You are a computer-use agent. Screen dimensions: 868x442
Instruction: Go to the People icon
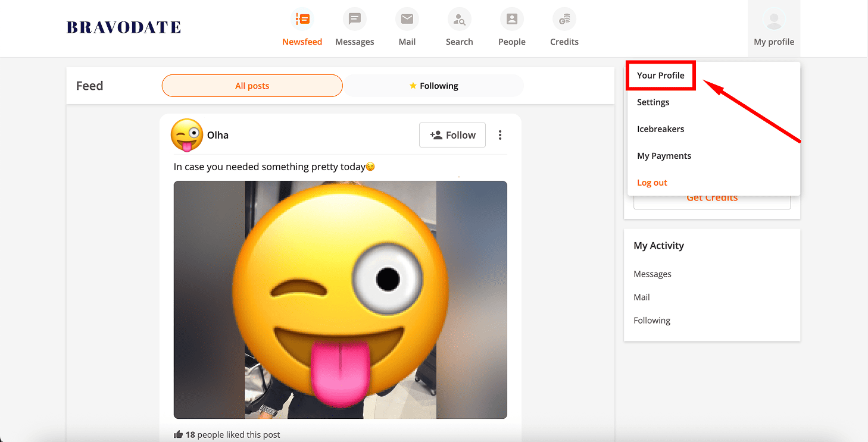tap(512, 20)
